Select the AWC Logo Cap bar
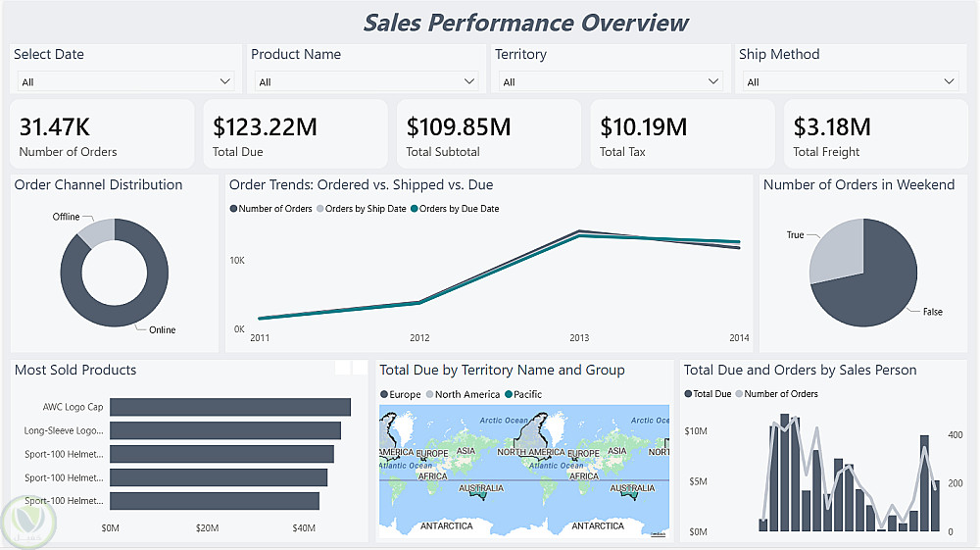980x550 pixels. tap(230, 407)
